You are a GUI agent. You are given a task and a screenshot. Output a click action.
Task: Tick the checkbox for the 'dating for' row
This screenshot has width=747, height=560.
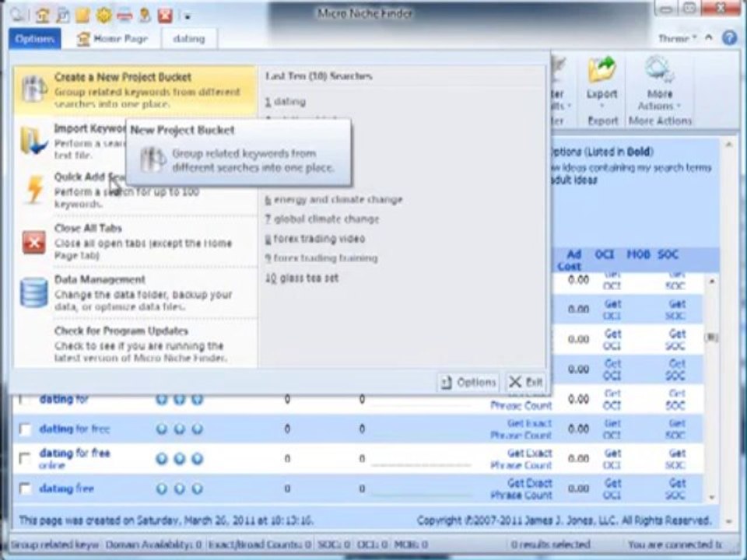click(x=24, y=400)
